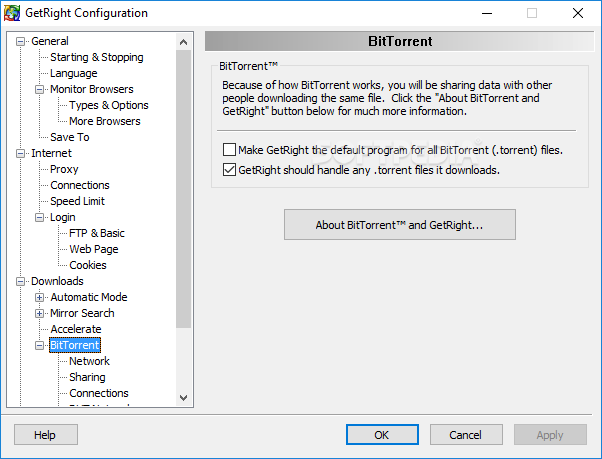
Task: Select FTP & Basic login settings
Action: click(97, 233)
